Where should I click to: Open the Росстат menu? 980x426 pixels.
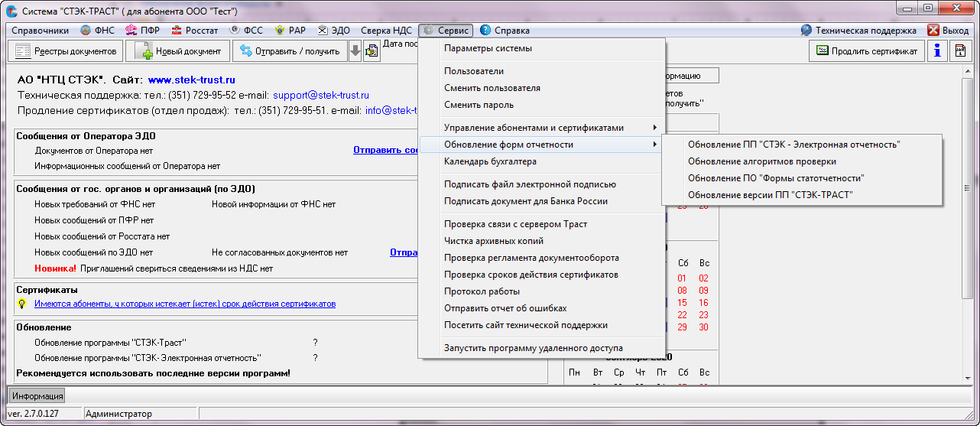tap(194, 31)
